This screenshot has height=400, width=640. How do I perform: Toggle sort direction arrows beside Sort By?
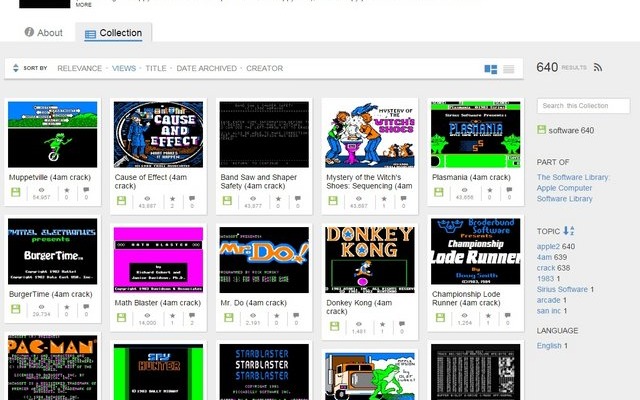16,68
